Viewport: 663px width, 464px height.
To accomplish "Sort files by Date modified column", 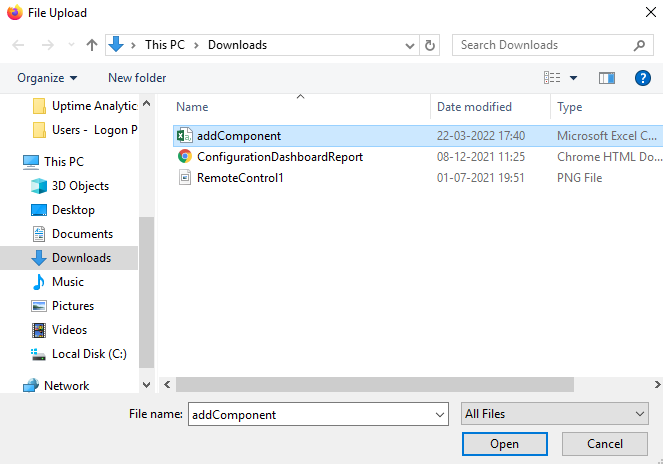I will click(x=474, y=107).
